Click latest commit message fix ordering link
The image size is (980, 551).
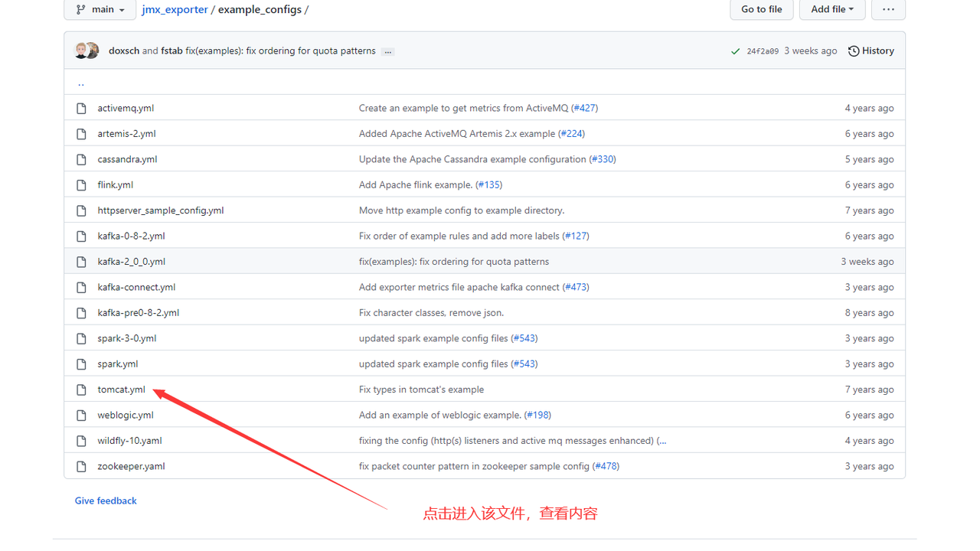click(x=280, y=51)
